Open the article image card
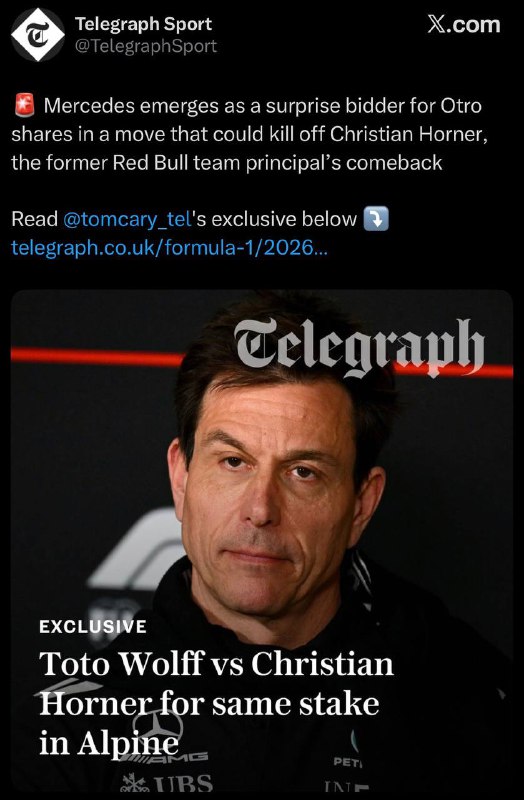 (x=262, y=540)
